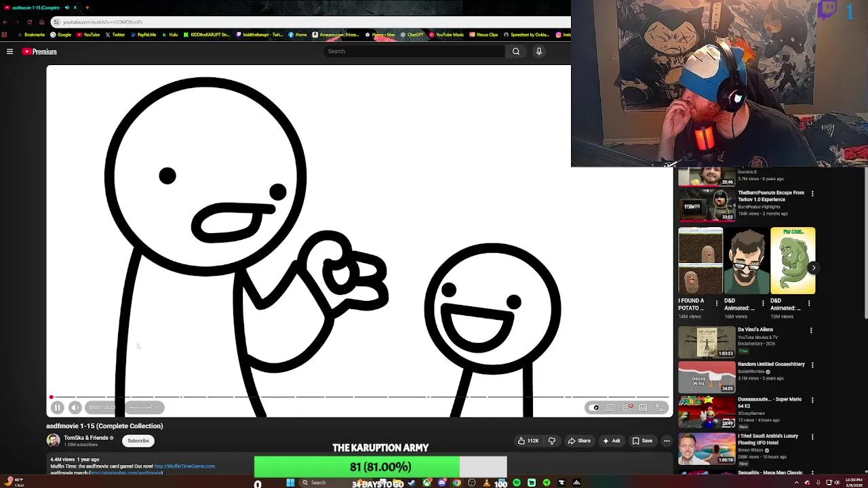
Task: Open the YouTube guide hamburger menu
Action: pos(9,52)
